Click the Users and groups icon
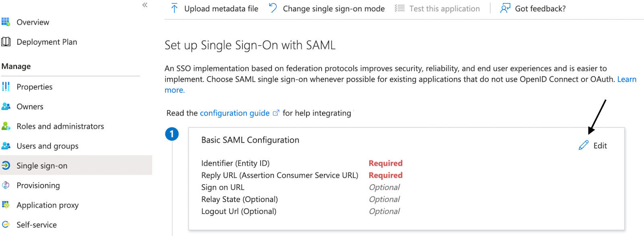644x236 pixels. [6, 146]
